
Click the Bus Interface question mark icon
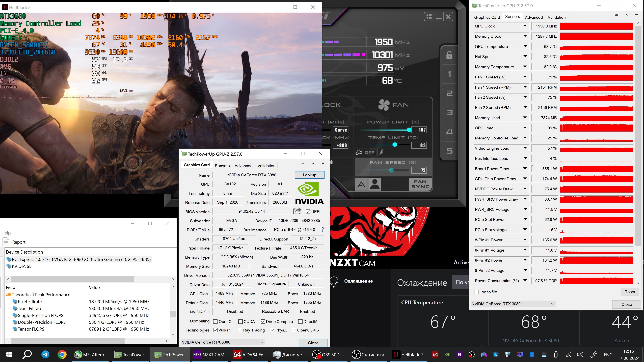323,230
